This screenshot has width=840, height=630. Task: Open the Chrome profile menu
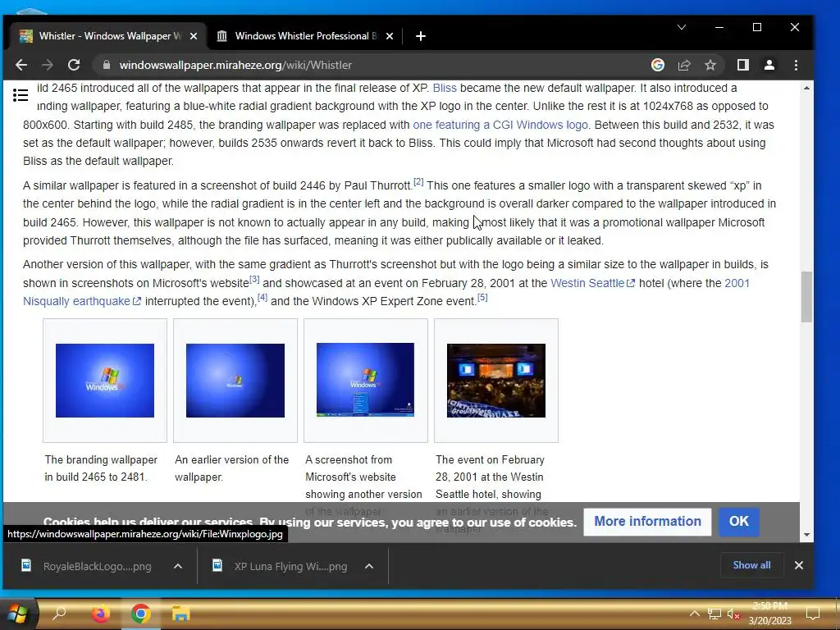pos(769,65)
